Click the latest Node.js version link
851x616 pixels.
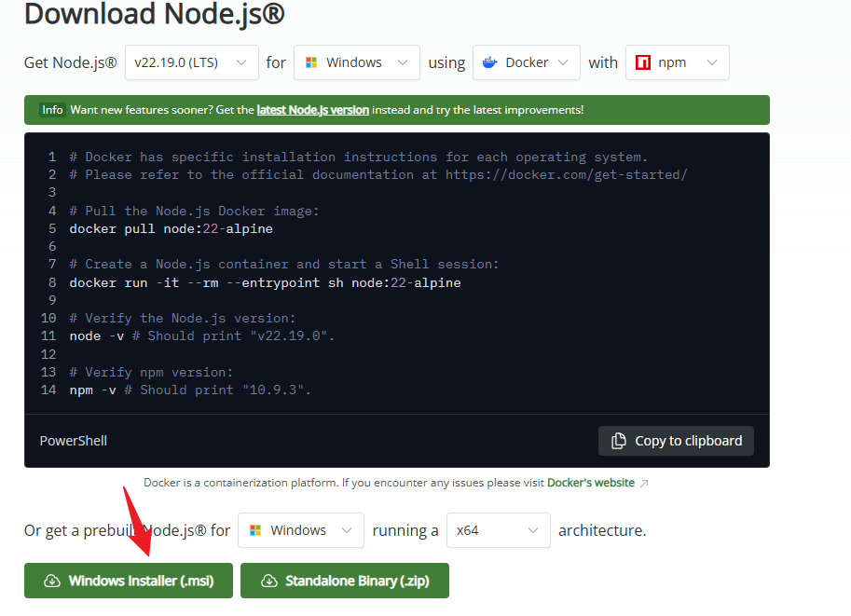coord(312,110)
